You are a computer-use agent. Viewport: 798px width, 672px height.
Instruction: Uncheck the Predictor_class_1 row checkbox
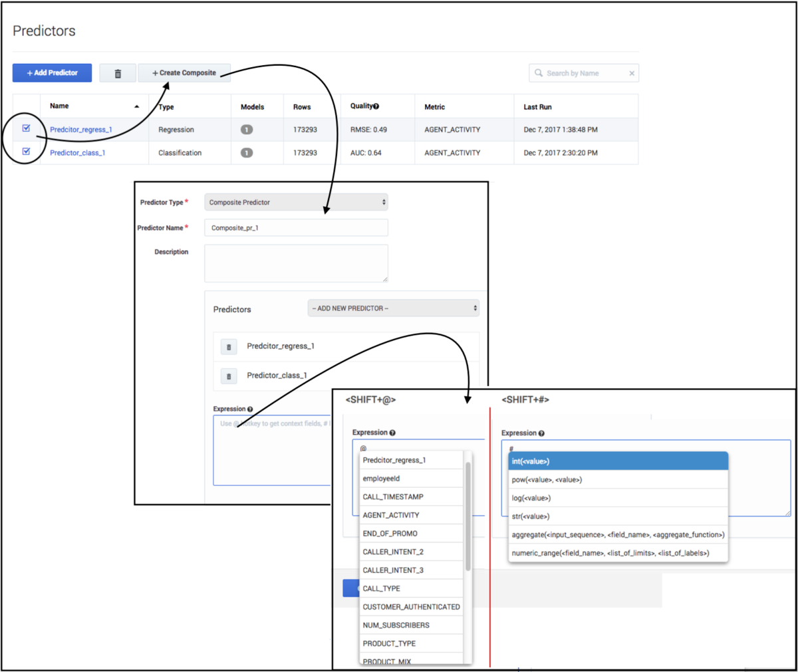tap(26, 152)
